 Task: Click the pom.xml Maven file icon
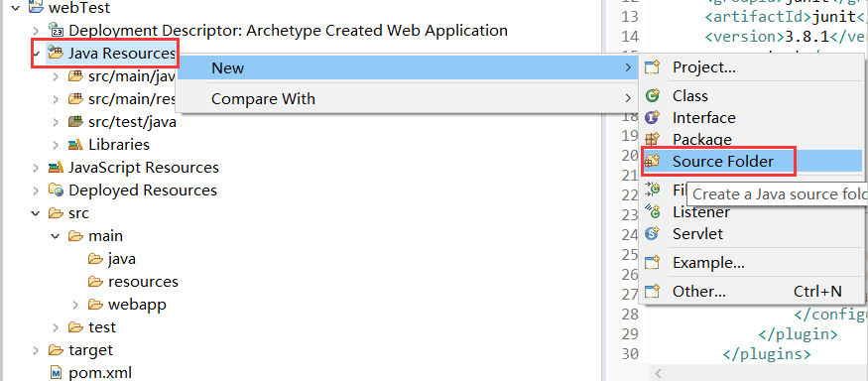[x=56, y=373]
